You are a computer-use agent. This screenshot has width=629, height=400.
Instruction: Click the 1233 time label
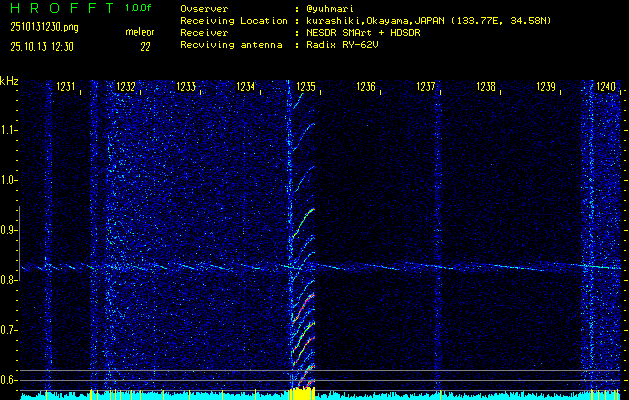tap(186, 88)
